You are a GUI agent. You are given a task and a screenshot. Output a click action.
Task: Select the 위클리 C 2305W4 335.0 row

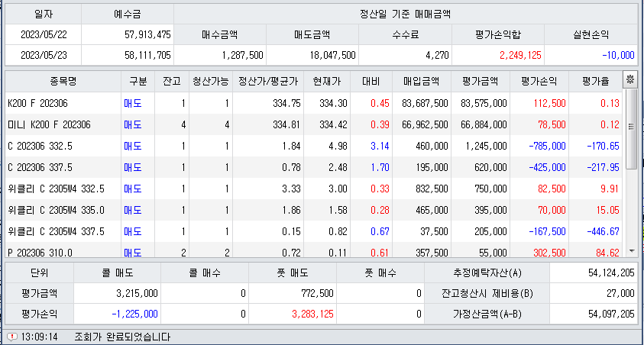[x=314, y=210]
